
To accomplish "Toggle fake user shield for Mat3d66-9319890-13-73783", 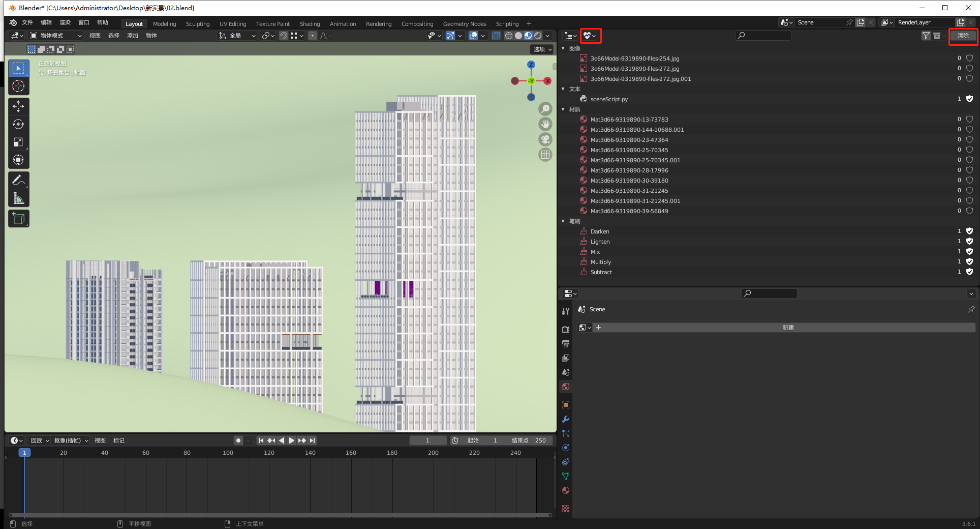I will [969, 120].
